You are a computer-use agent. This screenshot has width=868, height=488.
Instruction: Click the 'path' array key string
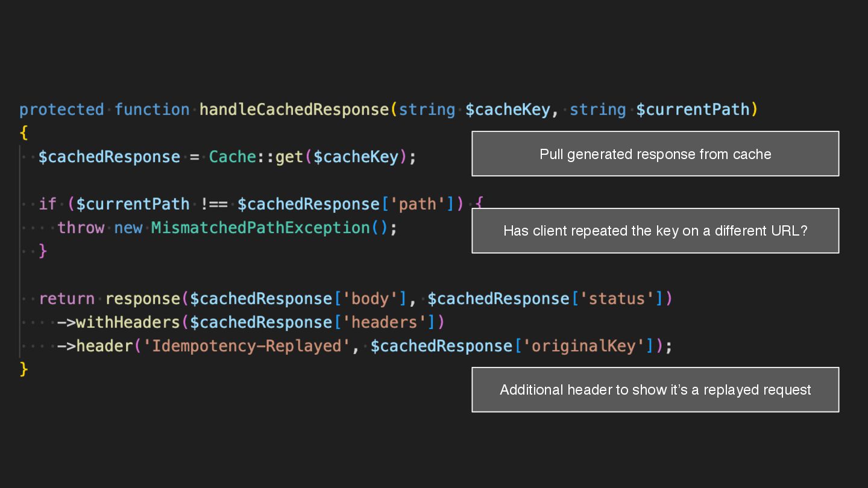417,204
